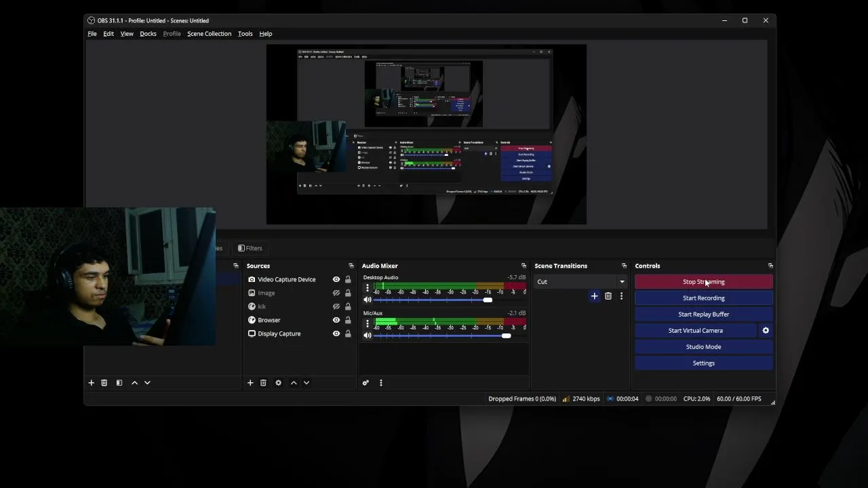Move scene up arrow in Scenes toolbar
This screenshot has height=488, width=868.
click(x=134, y=383)
